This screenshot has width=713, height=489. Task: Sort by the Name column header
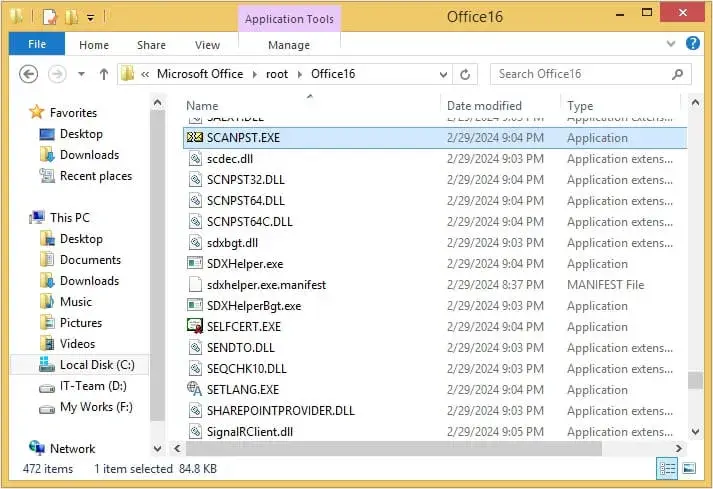tap(202, 106)
